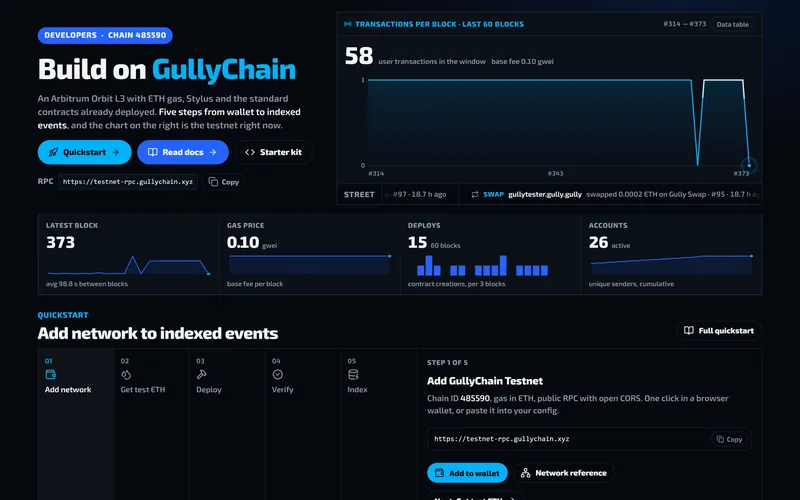
Task: Click the wallet icon in Add to wallet
Action: coord(439,473)
